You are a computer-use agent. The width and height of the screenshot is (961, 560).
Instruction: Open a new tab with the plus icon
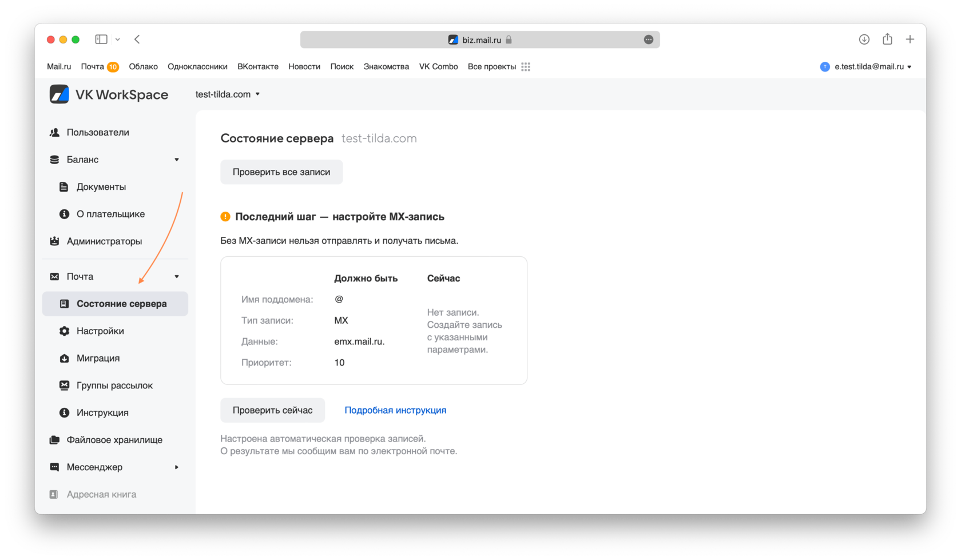(x=910, y=39)
